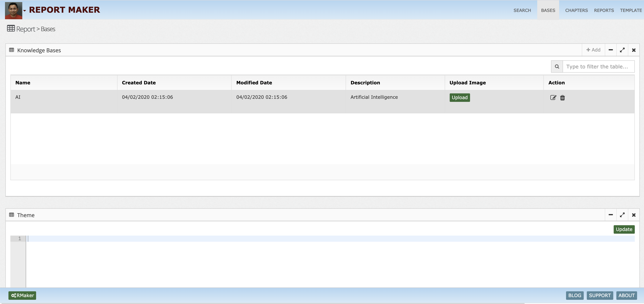The height and width of the screenshot is (304, 644).
Task: Switch to the REPORTS page
Action: 604,10
